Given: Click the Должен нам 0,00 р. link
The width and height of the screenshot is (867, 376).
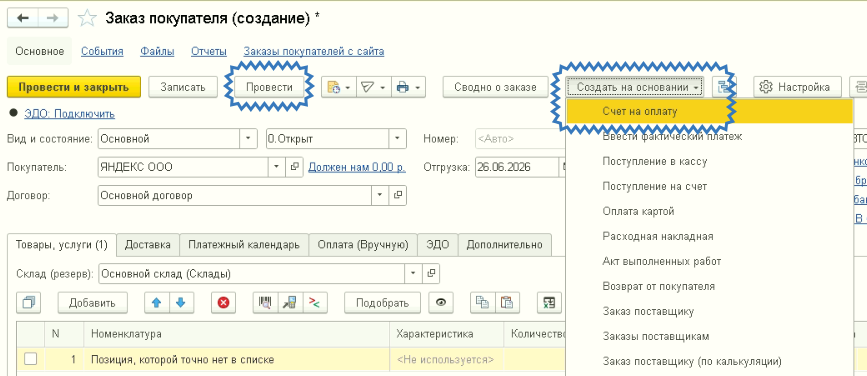Looking at the screenshot, I should (357, 166).
